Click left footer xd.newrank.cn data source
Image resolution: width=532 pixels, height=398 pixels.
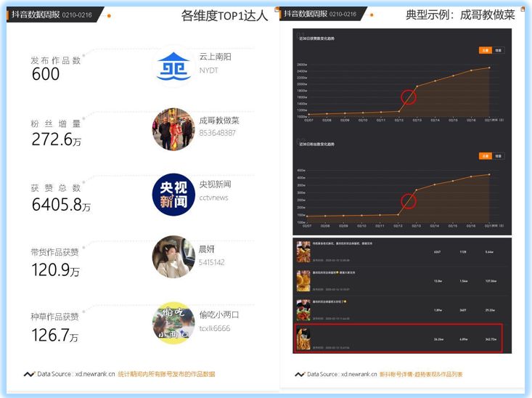pos(76,374)
